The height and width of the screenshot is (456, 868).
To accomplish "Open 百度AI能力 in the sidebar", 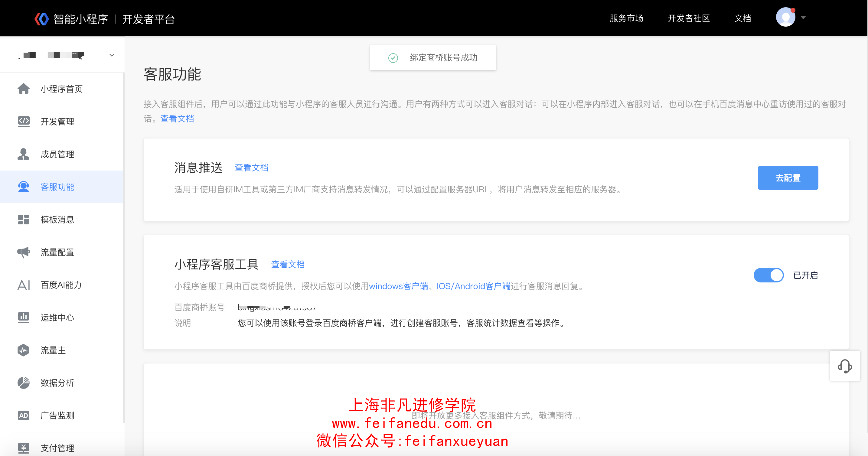I will 62,285.
